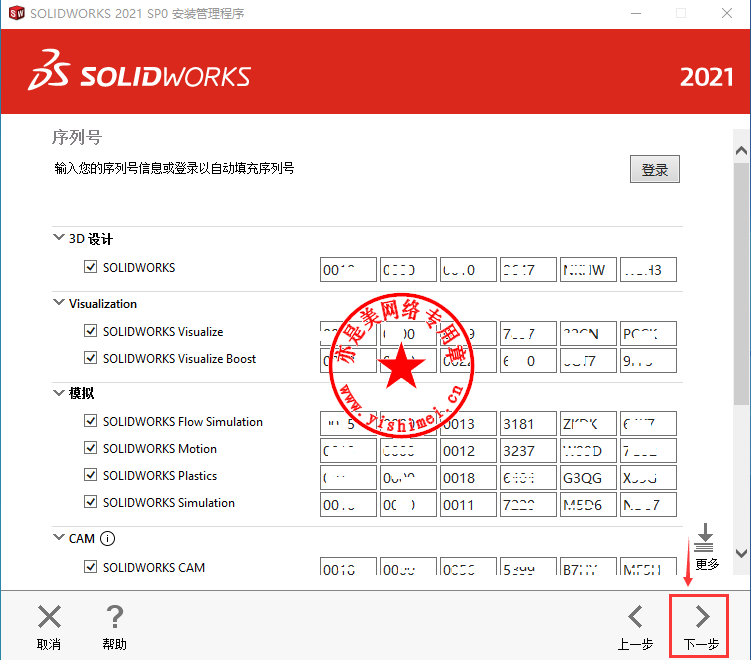Toggle SOLIDWORKS Visualize Boost checkbox
This screenshot has width=751, height=660.
pyautogui.click(x=91, y=358)
